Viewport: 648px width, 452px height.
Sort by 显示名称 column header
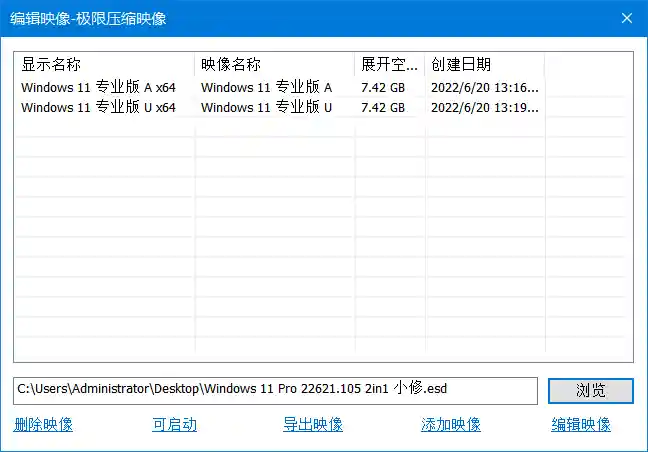click(x=105, y=64)
